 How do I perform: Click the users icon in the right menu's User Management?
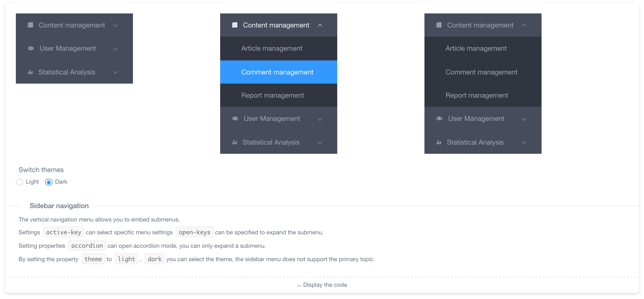coord(439,118)
